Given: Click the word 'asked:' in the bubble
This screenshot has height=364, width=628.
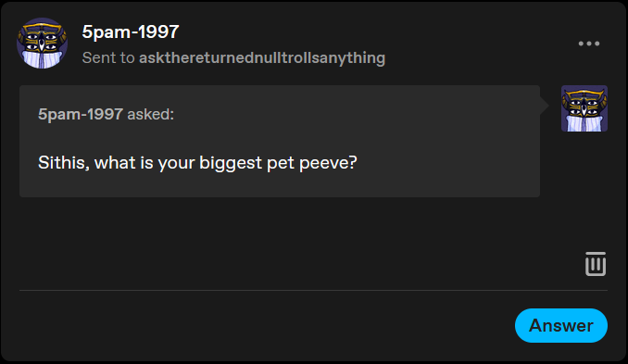Looking at the screenshot, I should (x=151, y=114).
